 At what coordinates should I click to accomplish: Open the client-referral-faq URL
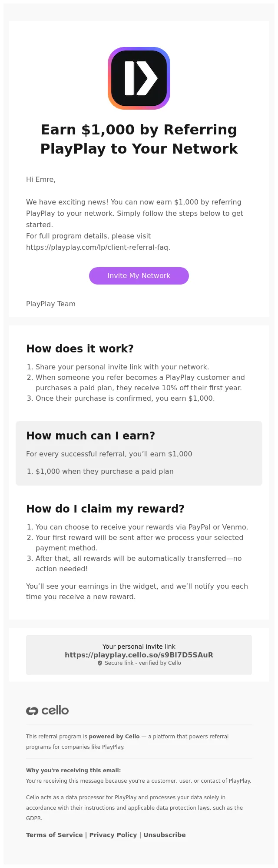click(97, 247)
